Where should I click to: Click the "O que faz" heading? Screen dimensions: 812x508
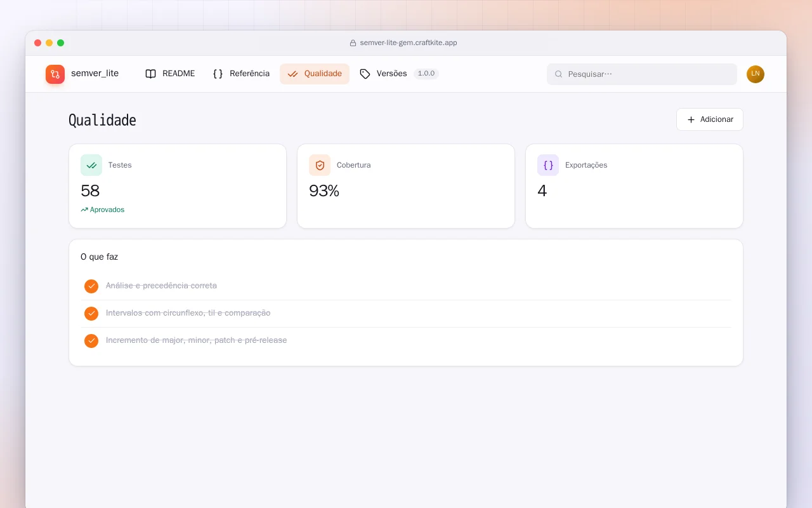(99, 257)
